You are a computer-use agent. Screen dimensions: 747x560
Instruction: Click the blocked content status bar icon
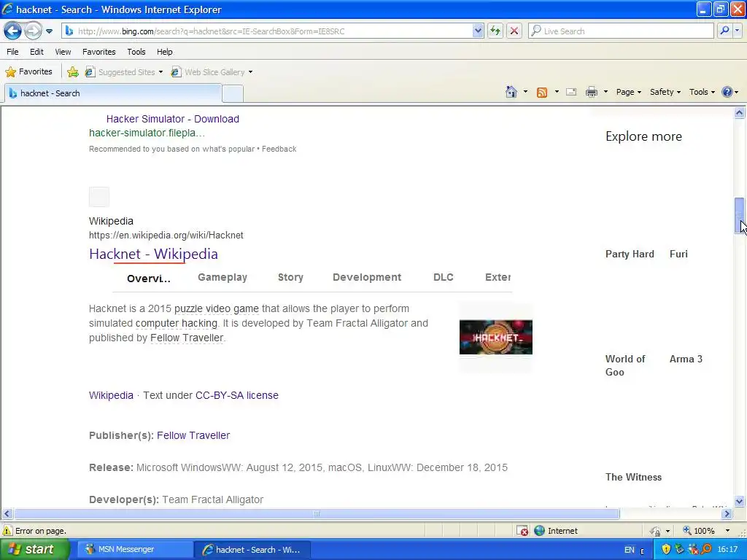tap(522, 531)
